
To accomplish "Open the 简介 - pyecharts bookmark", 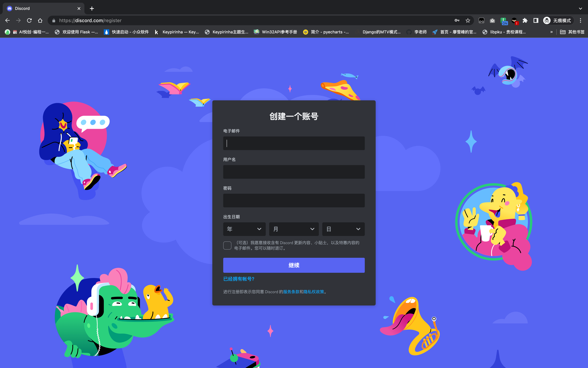I will [326, 32].
